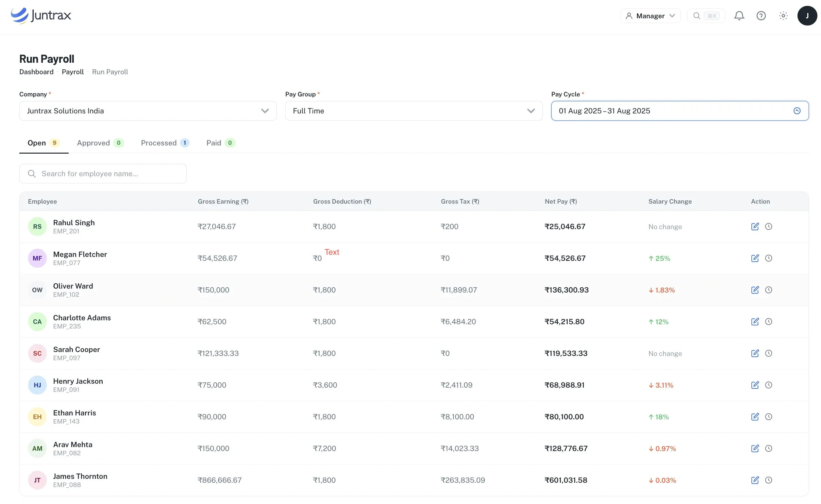821x504 pixels.
Task: Edit Sarah Cooper's payroll entry
Action: pyautogui.click(x=755, y=353)
